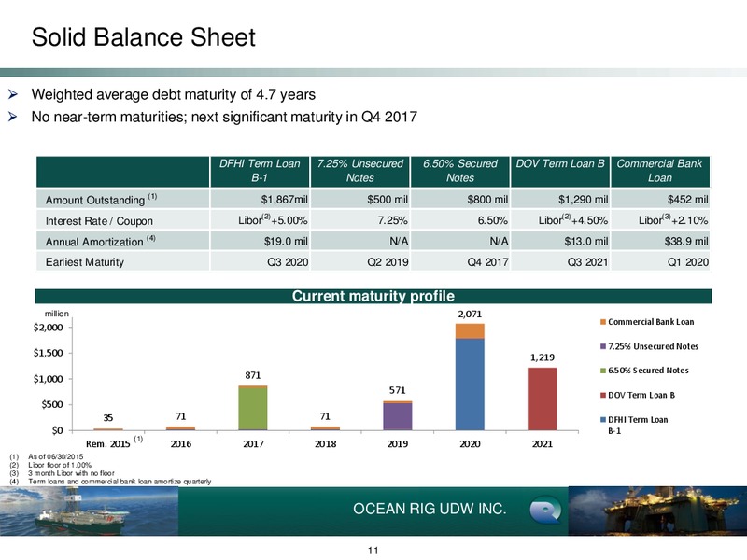Click the 'Interest Rate / Coupon' row label
Screen dimensions: 747x560
[x=99, y=221]
